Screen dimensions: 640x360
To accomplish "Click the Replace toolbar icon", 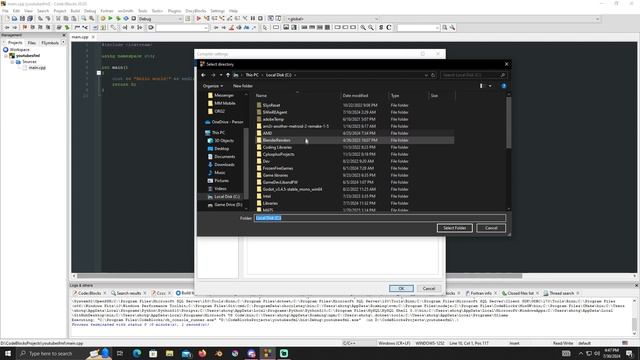I will [x=91, y=19].
